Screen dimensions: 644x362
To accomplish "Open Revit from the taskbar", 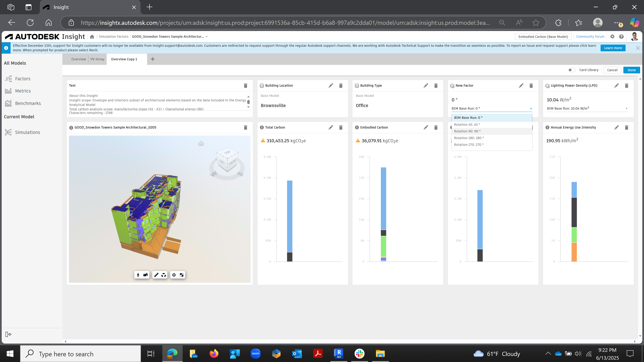I will 339,353.
